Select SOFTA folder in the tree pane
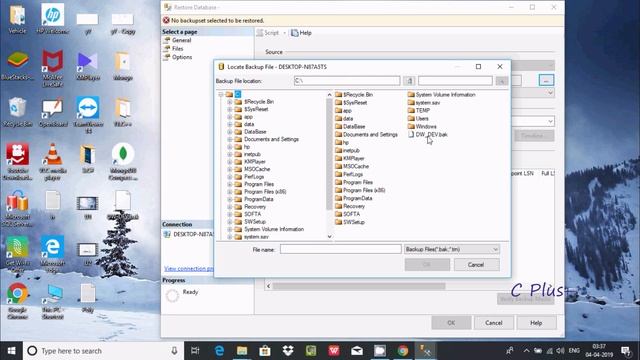This screenshot has height=360, width=640. (x=248, y=214)
